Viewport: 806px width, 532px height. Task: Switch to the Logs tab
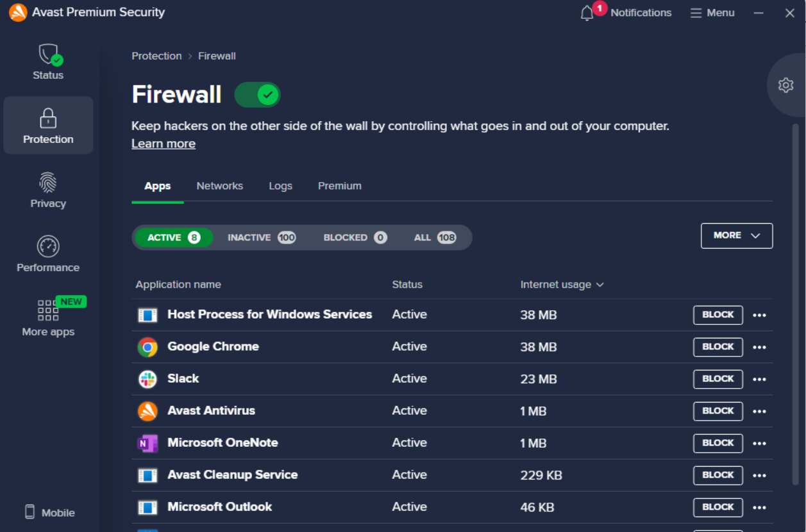click(280, 186)
